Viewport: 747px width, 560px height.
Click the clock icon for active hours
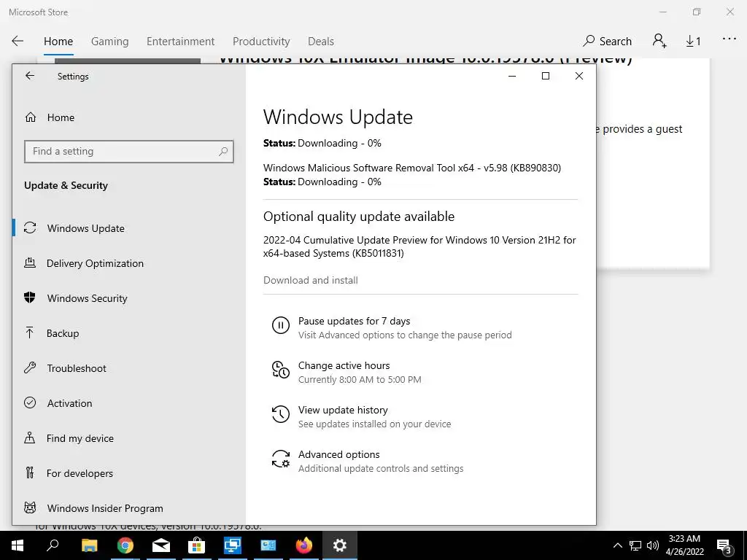pos(281,370)
